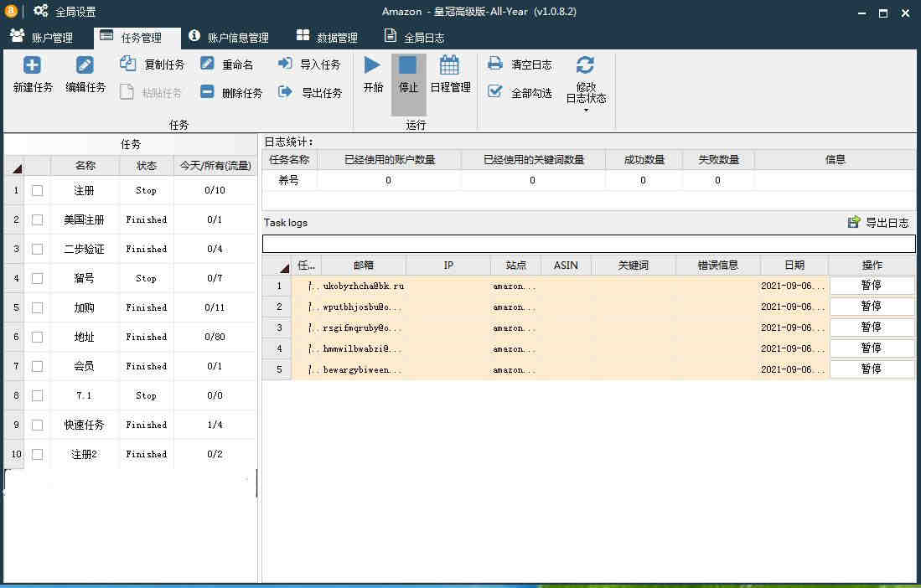Click the 账户管理 people icon

tap(18, 36)
